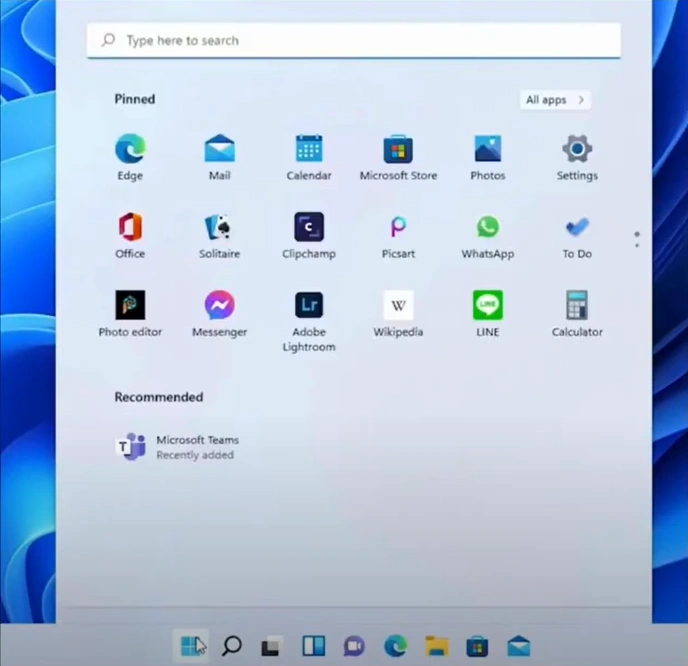The width and height of the screenshot is (688, 666).
Task: Launch WhatsApp from pinned apps
Action: [x=487, y=235]
